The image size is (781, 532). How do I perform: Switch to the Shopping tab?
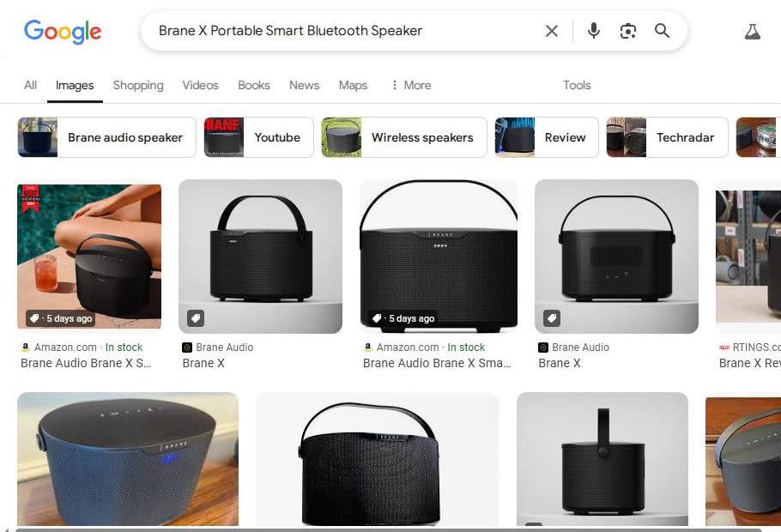point(138,85)
